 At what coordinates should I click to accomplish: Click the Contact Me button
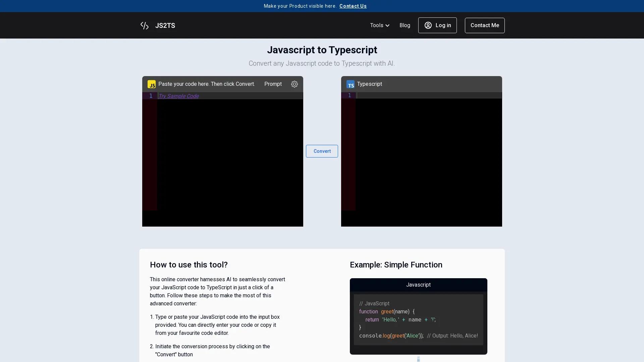tap(485, 25)
